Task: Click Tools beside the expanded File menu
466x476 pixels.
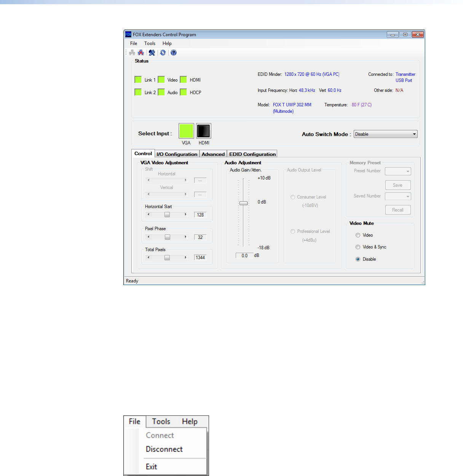Action: click(x=161, y=422)
